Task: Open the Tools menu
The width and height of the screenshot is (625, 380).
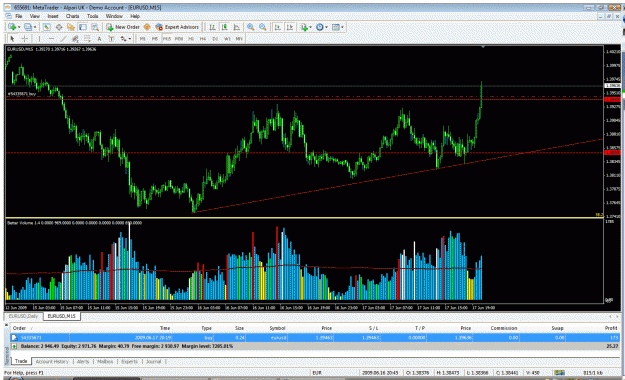Action: click(x=92, y=16)
